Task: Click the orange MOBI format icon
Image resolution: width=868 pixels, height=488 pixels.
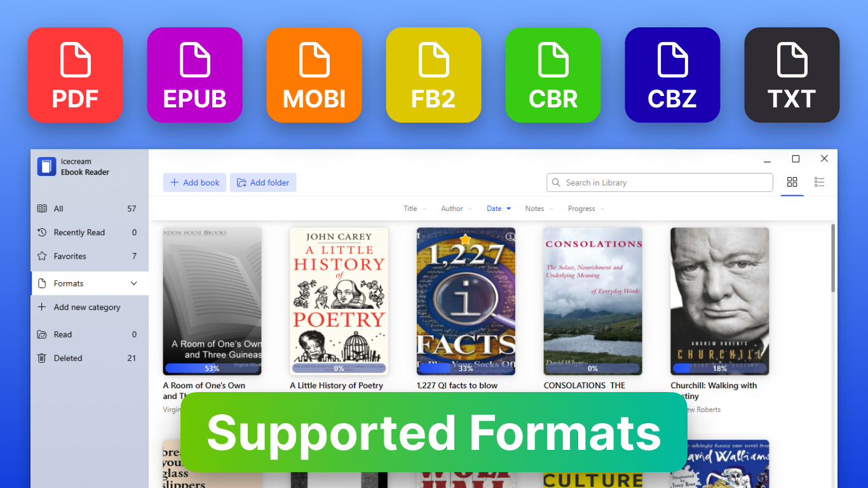Action: point(314,75)
